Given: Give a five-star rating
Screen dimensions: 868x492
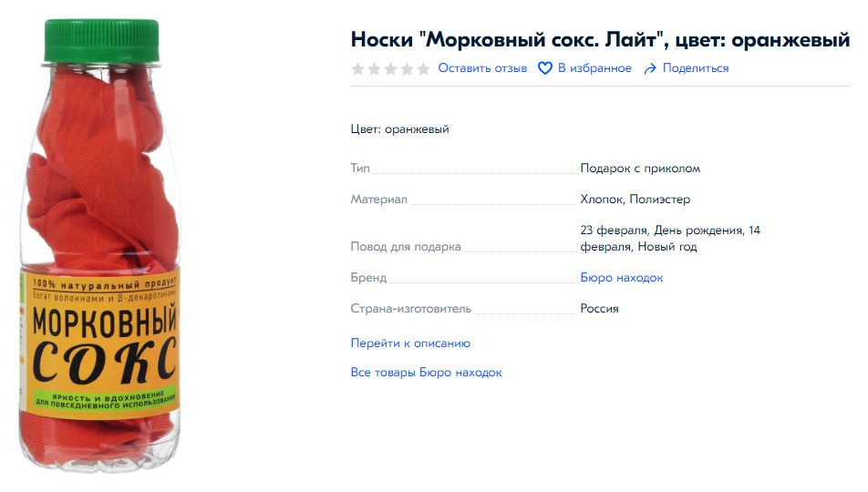Looking at the screenshot, I should tap(423, 69).
